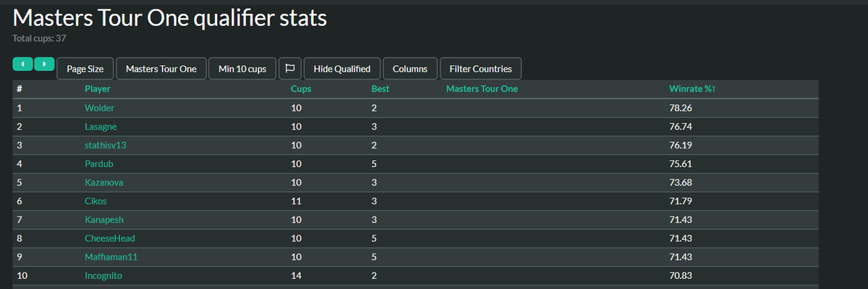
Task: Click winrate value 75.61
Action: 681,164
